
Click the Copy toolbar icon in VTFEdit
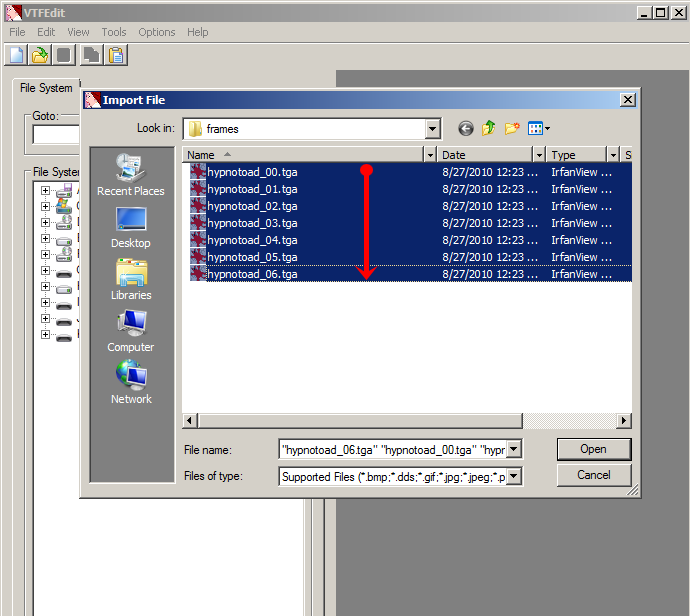coord(92,55)
